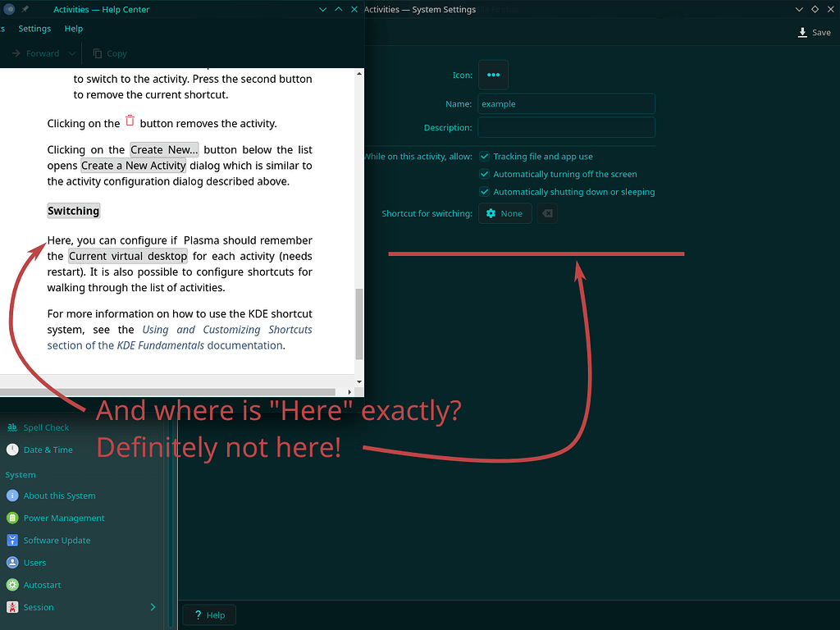Open the Settings menu
Viewport: 840px width, 630px height.
coord(34,28)
